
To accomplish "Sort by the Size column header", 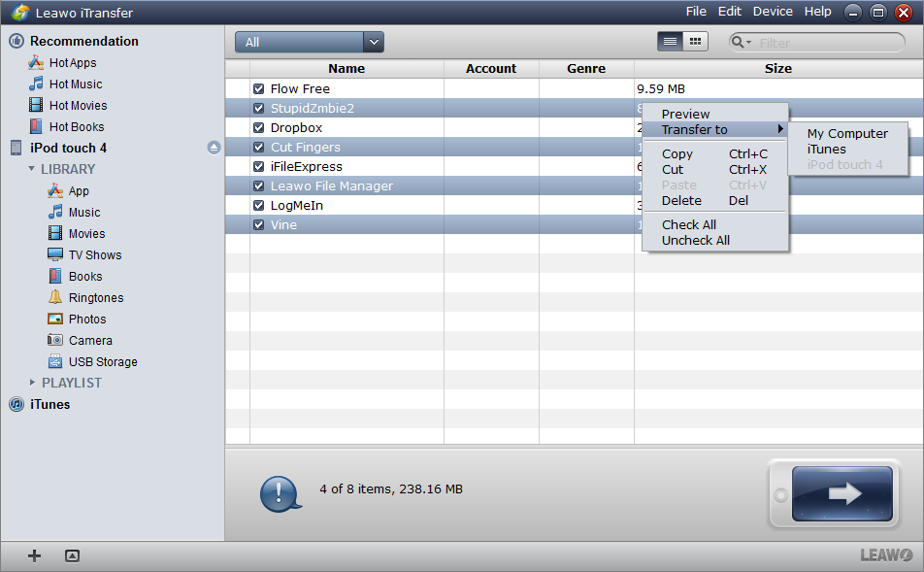I will point(778,68).
